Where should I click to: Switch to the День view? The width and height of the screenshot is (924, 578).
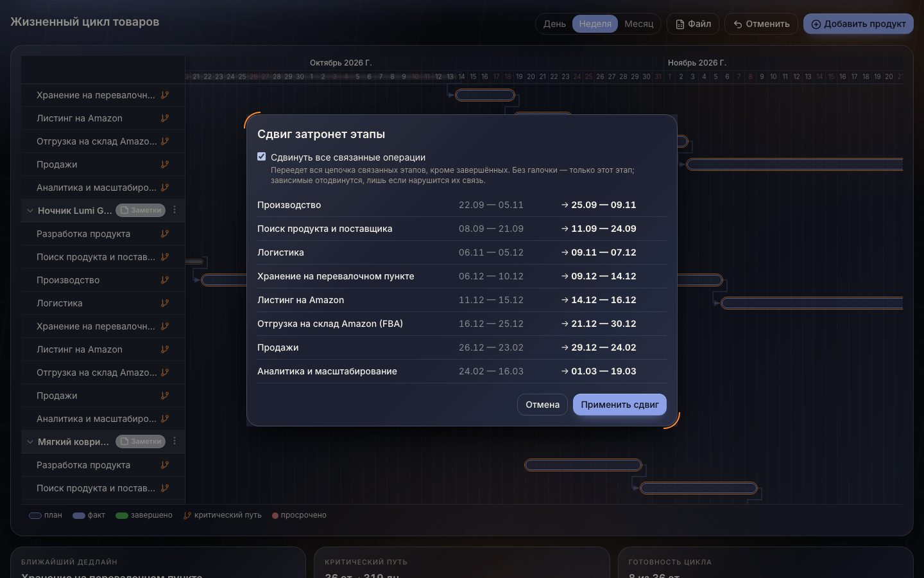(x=554, y=24)
